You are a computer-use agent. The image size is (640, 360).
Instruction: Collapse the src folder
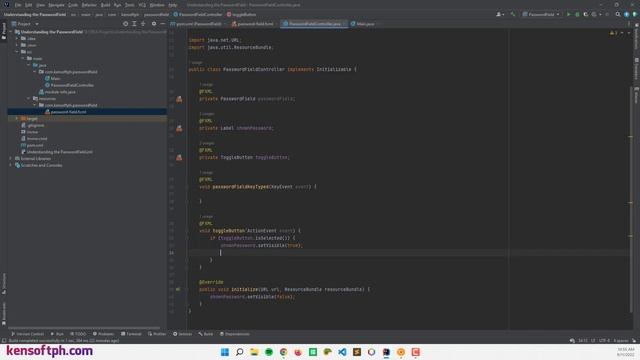[17, 52]
